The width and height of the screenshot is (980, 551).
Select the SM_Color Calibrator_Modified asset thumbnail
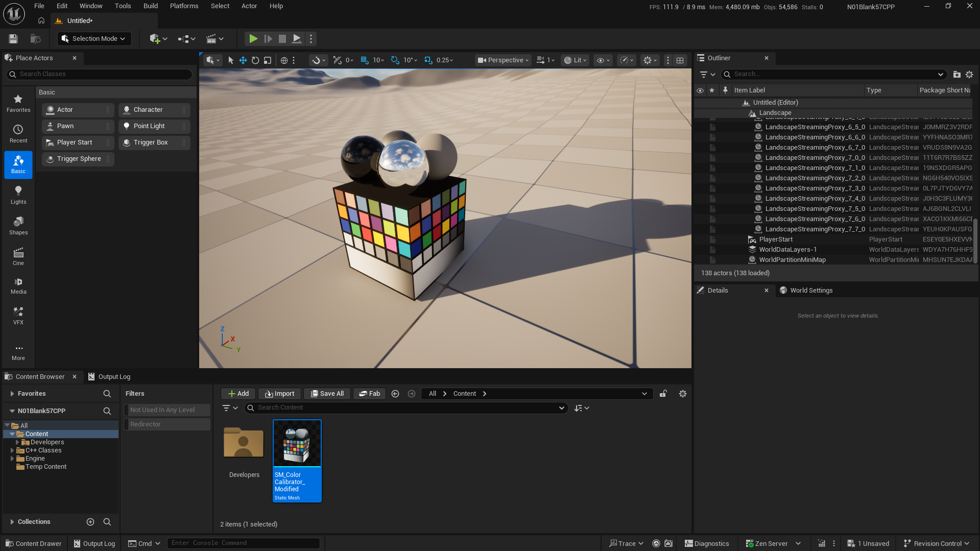coord(297,443)
